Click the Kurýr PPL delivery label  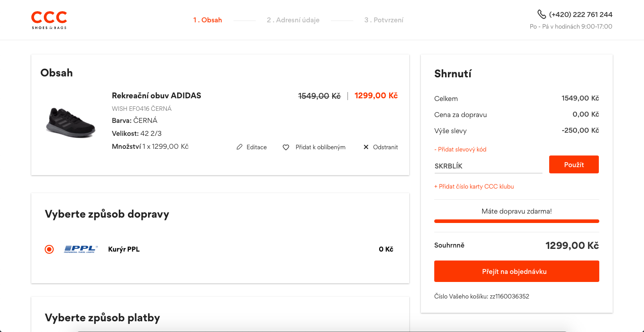pyautogui.click(x=124, y=249)
